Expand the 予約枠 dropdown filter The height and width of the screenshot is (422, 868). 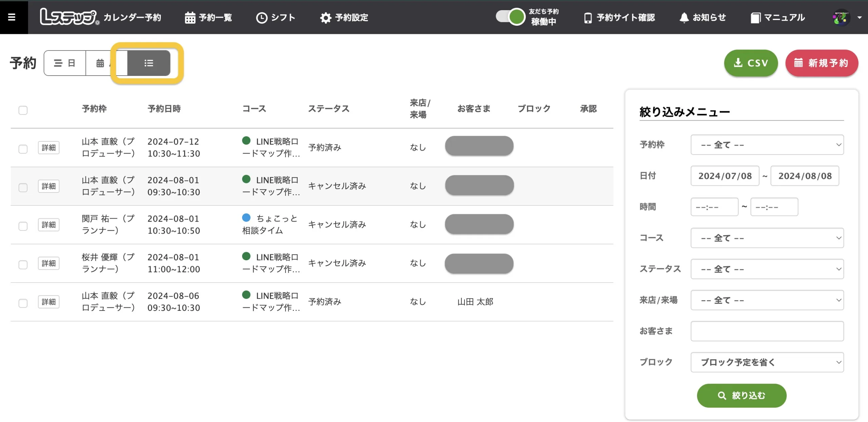769,145
